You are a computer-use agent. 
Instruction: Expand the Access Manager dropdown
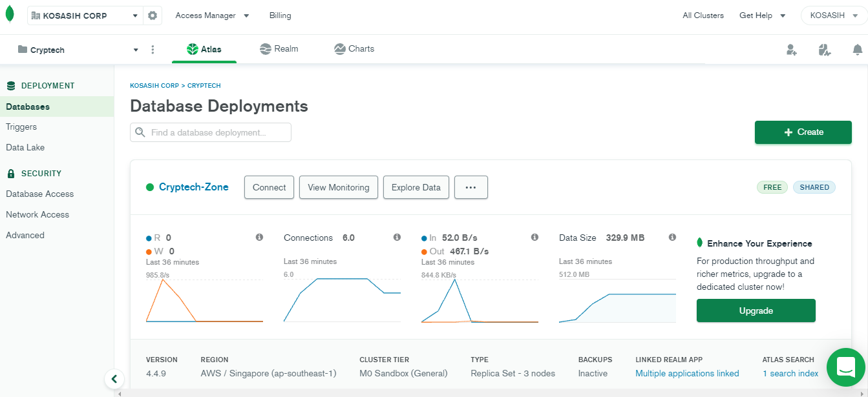pos(212,15)
